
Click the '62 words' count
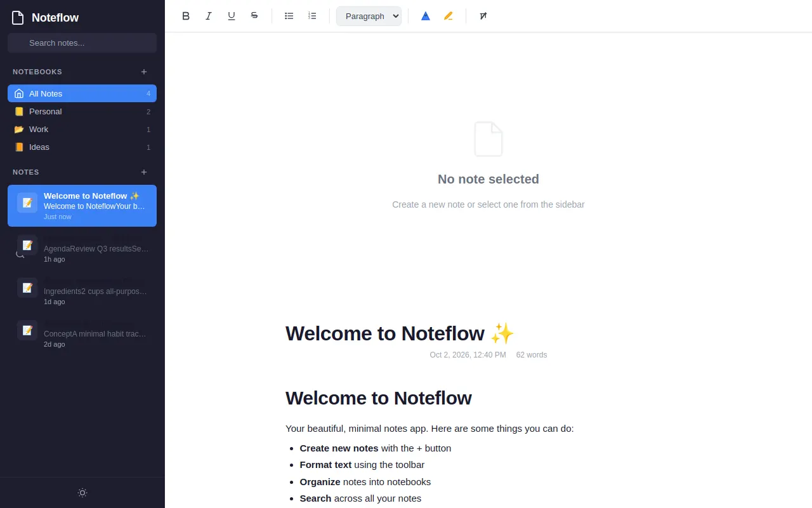click(x=532, y=355)
